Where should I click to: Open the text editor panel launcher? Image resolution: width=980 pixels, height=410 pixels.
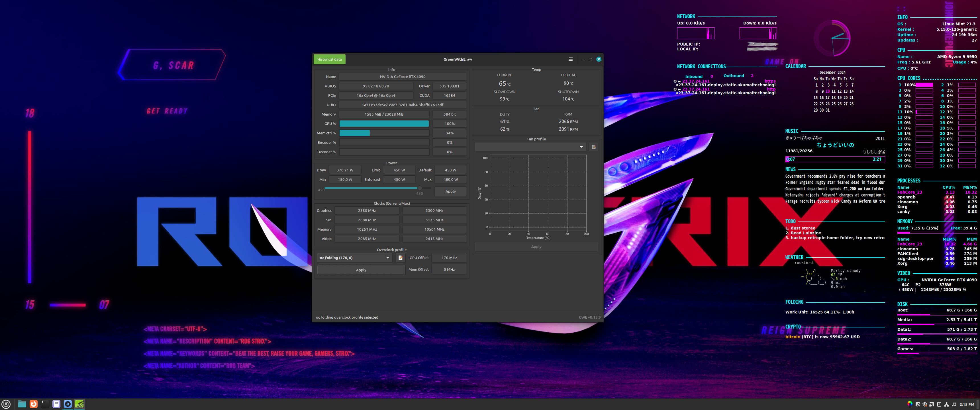pyautogui.click(x=56, y=404)
